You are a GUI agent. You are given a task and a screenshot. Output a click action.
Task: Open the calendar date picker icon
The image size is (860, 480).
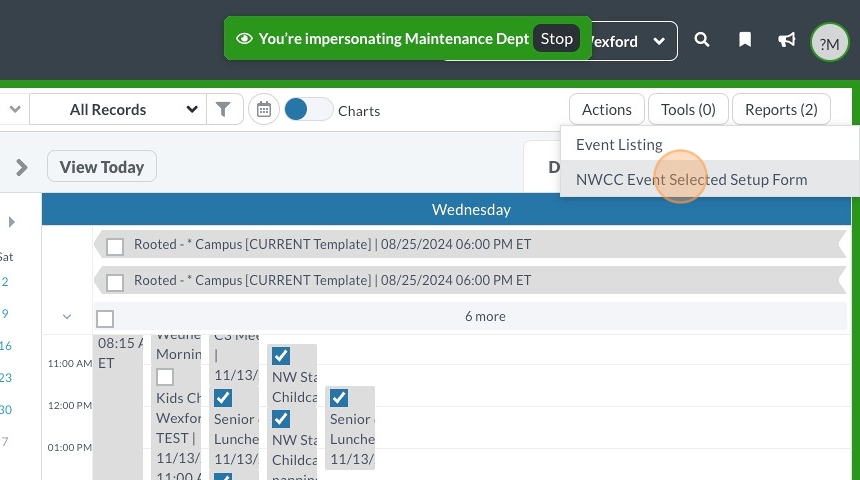click(263, 110)
